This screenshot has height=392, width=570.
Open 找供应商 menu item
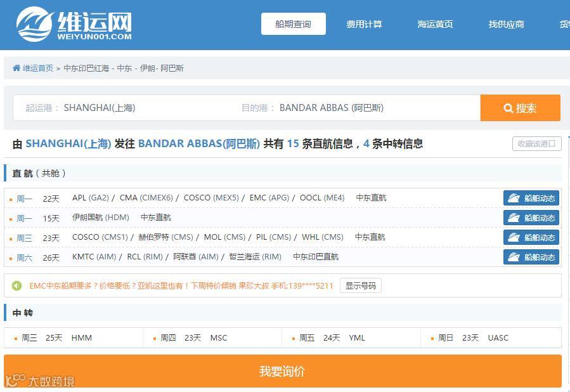[x=506, y=24]
